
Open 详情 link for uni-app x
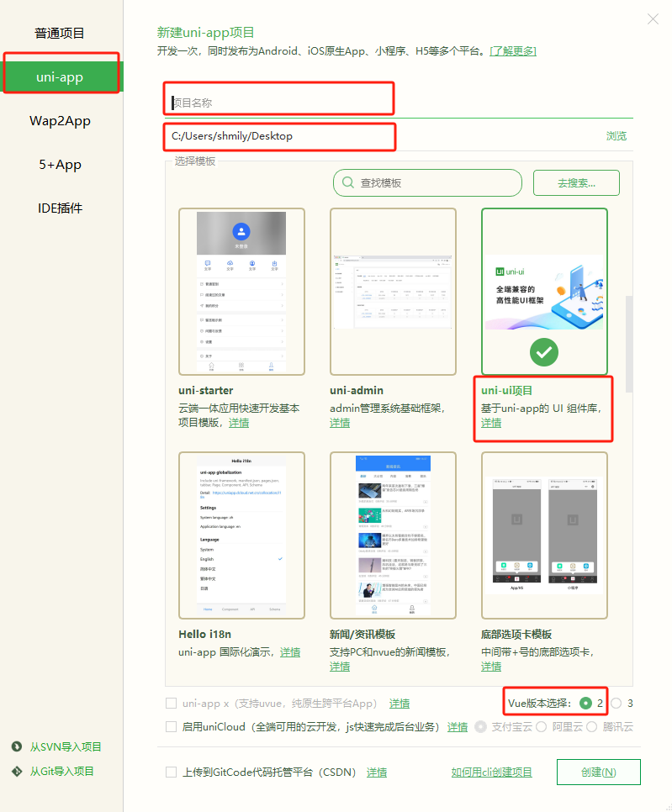[x=399, y=704]
